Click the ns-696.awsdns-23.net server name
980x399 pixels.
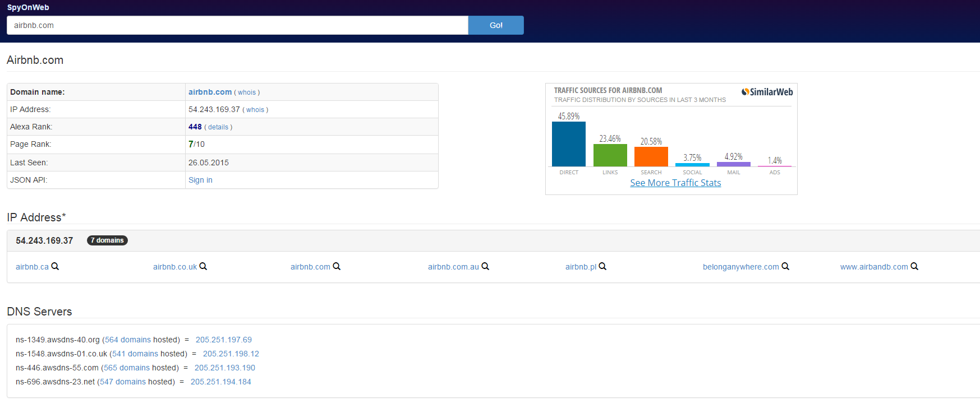(55, 382)
